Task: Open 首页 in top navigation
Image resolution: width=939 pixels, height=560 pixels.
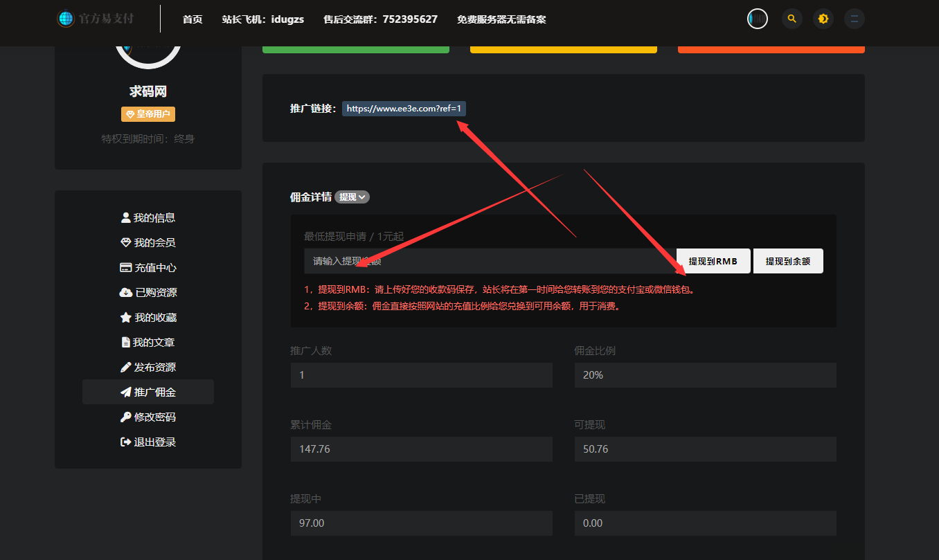Action: tap(193, 19)
